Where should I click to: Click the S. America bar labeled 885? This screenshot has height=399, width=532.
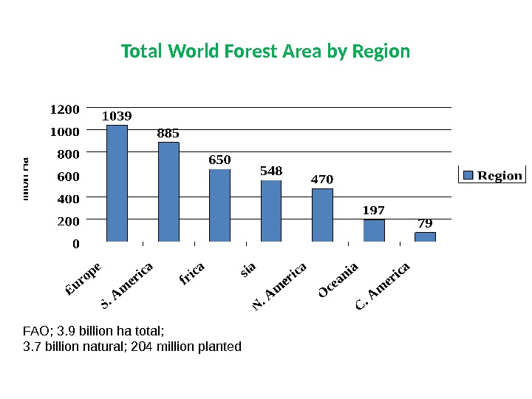[168, 191]
